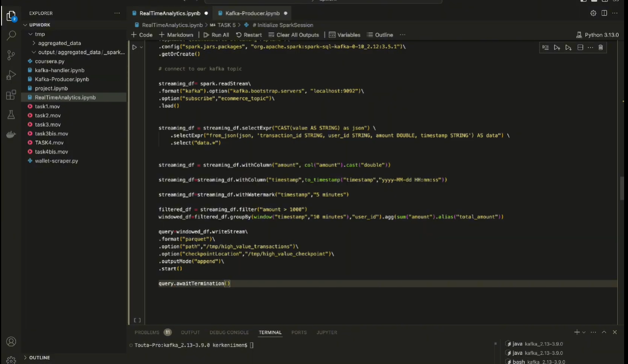Switch to the Kafka-Producer.ipynb tab
The image size is (628, 364).
point(252,13)
